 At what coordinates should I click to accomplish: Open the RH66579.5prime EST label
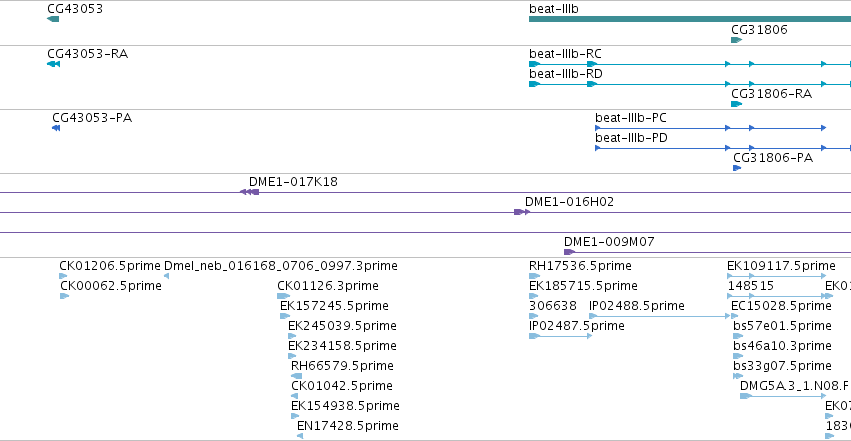342,366
